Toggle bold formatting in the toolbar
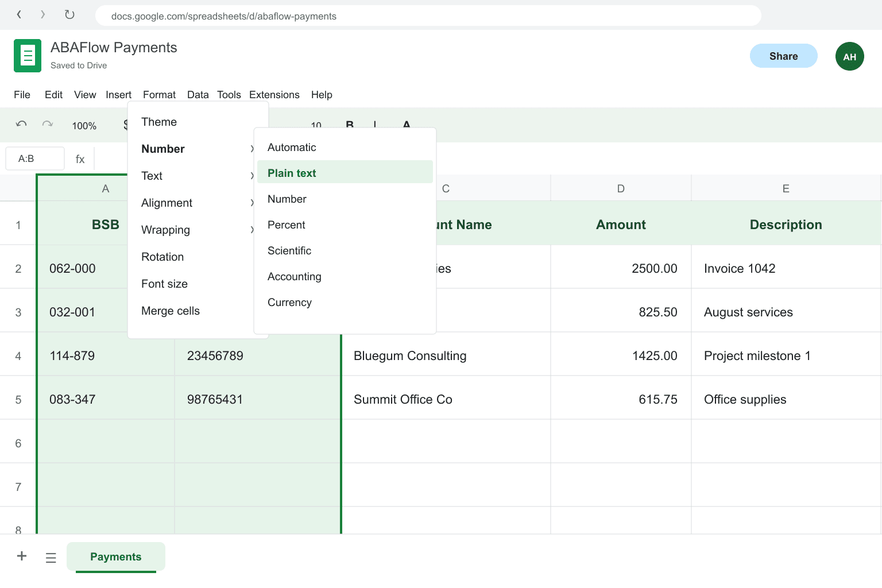Screen dimensions: 882x588 (x=350, y=125)
